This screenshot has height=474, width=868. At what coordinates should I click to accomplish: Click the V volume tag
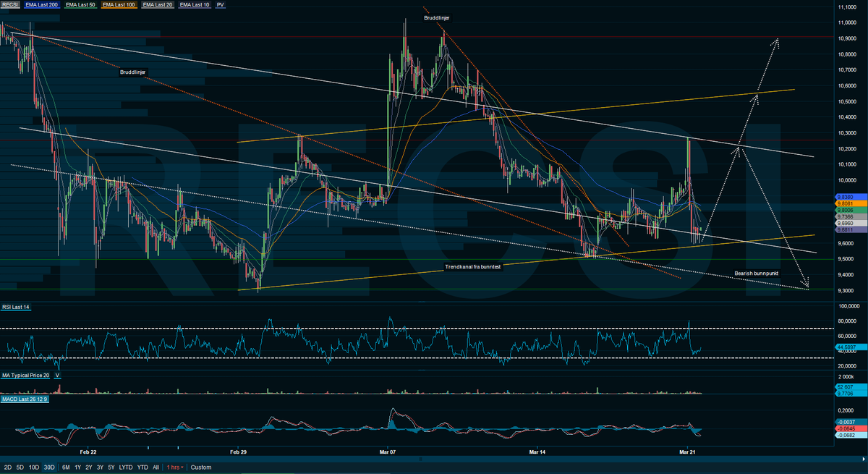[x=58, y=375]
